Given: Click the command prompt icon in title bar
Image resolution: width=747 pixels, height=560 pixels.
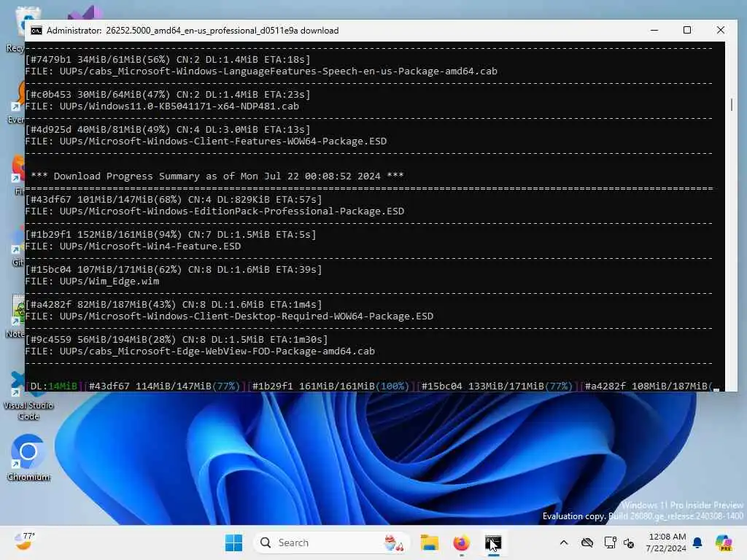Looking at the screenshot, I should [x=36, y=31].
